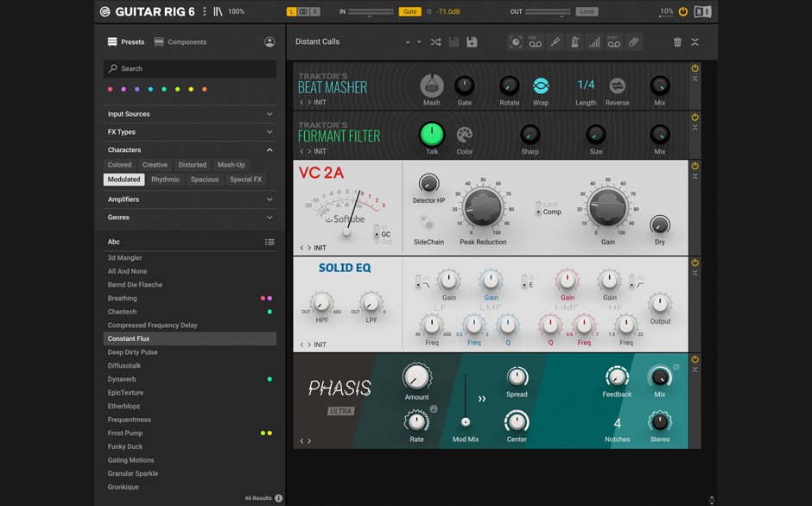The height and width of the screenshot is (506, 812).
Task: Expand the FX Types section
Action: [x=190, y=132]
